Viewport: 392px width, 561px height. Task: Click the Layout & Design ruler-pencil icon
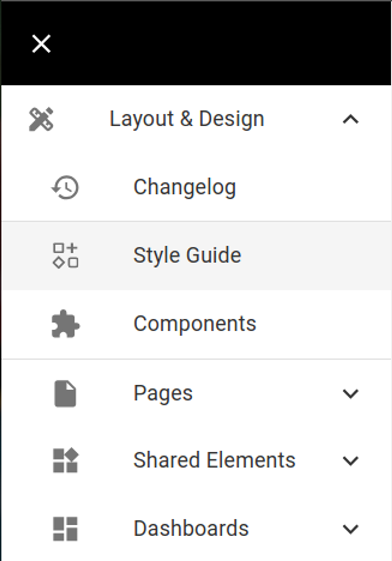pyautogui.click(x=41, y=119)
